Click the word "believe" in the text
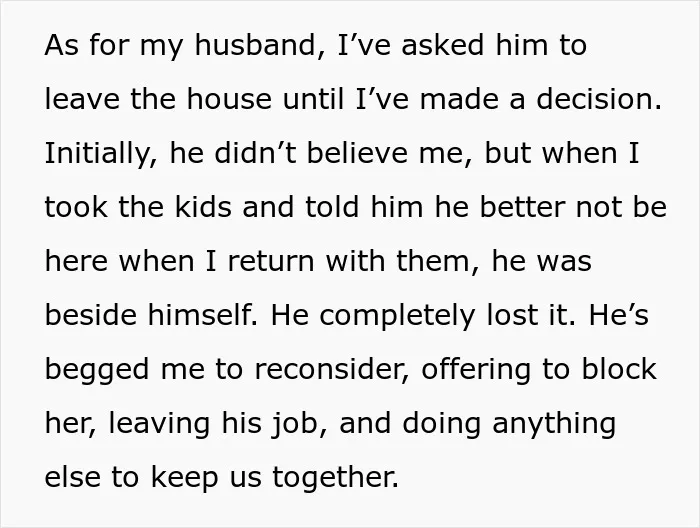This screenshot has height=528, width=700. pos(357,153)
